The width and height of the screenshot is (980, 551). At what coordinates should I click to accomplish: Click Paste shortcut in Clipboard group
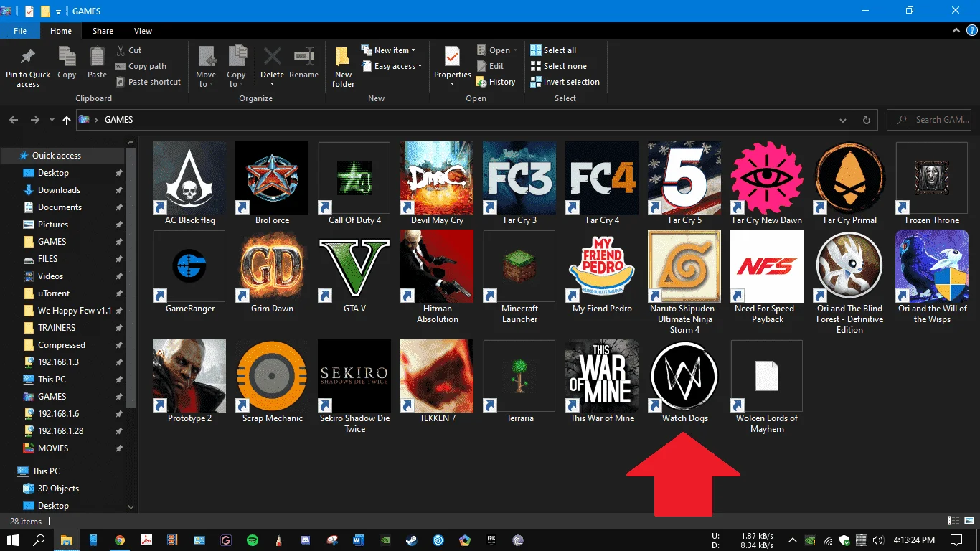click(x=148, y=82)
